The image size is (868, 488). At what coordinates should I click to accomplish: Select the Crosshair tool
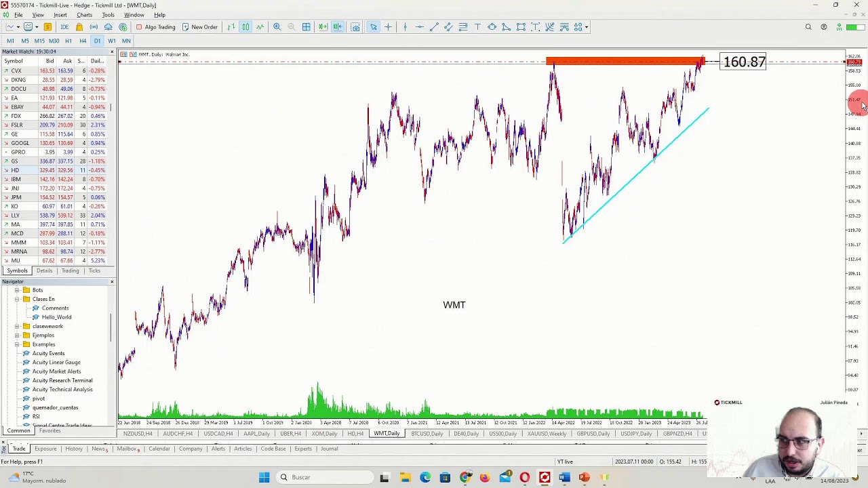coord(388,27)
